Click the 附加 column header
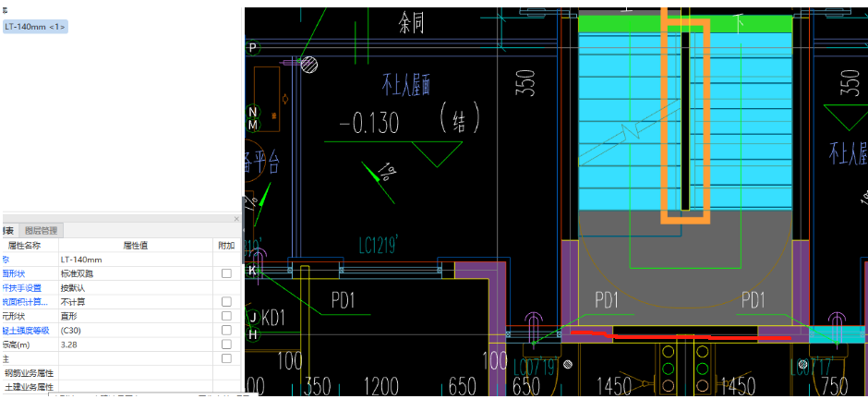This screenshot has height=399, width=868. click(x=226, y=245)
